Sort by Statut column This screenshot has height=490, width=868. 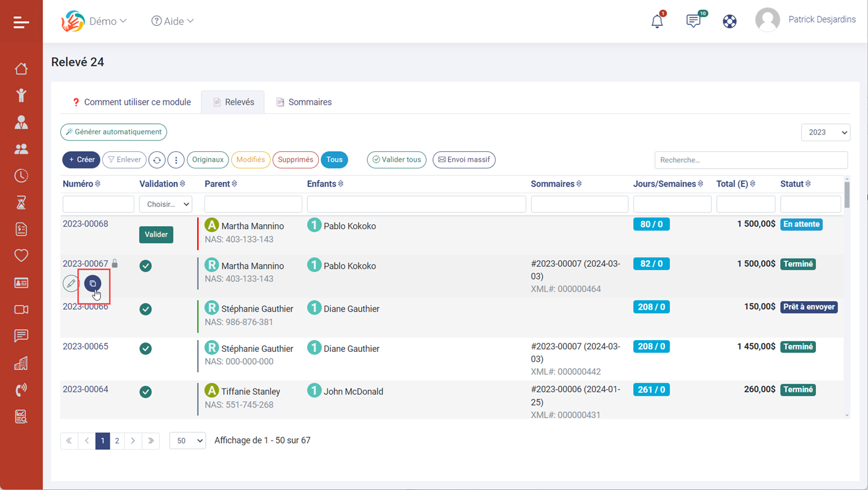tap(796, 184)
